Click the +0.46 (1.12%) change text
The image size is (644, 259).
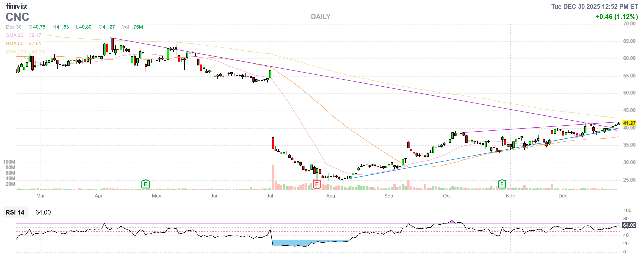click(616, 17)
